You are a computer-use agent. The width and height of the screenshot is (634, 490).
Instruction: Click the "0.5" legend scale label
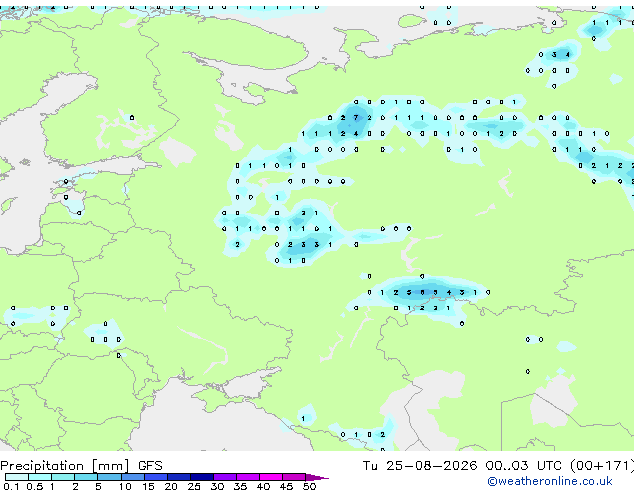point(35,486)
